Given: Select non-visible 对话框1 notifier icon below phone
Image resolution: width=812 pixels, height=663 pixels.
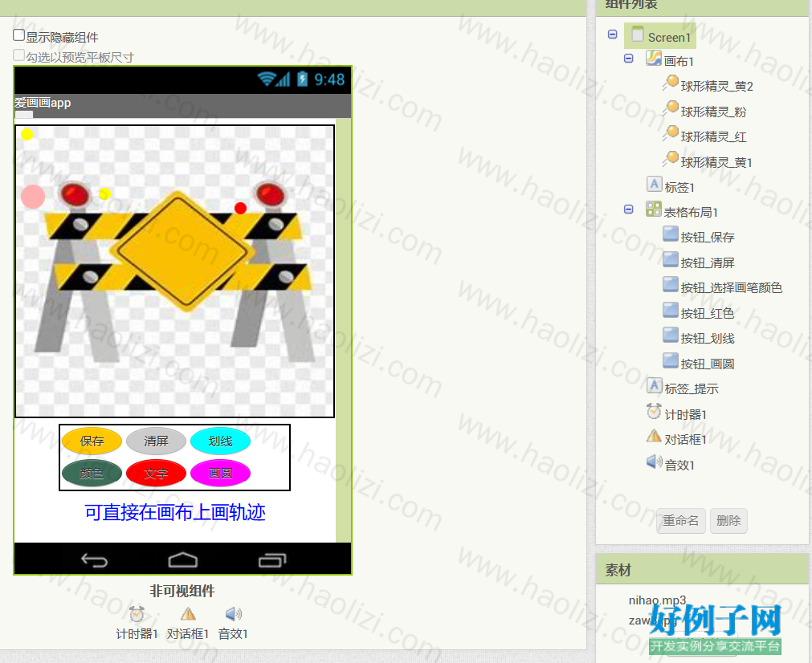Looking at the screenshot, I should pyautogui.click(x=188, y=614).
